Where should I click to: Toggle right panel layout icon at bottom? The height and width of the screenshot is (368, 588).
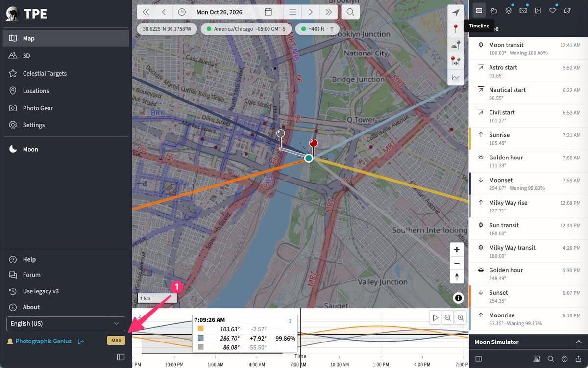click(x=479, y=359)
